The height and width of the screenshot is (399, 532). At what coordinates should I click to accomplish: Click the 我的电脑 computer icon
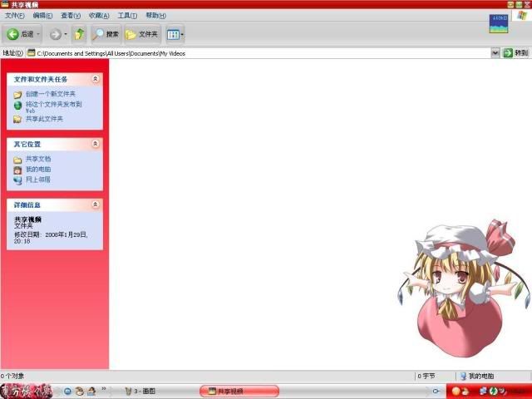(17, 170)
